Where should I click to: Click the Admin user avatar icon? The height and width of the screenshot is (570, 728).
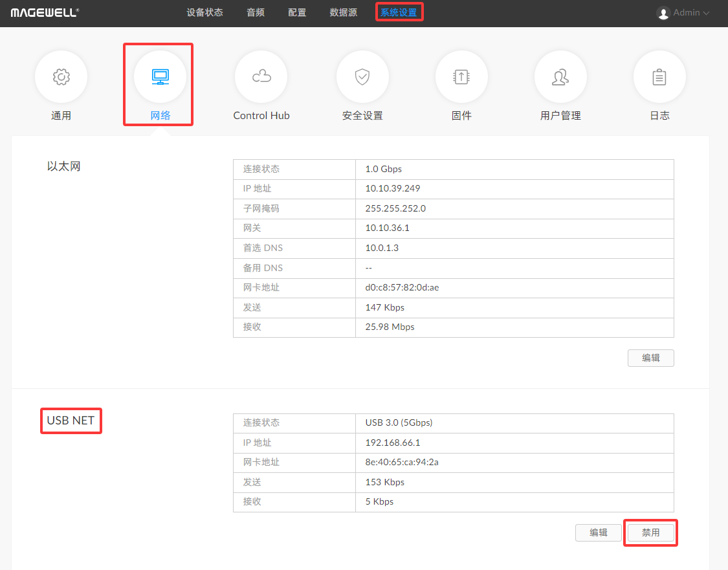pyautogui.click(x=663, y=13)
